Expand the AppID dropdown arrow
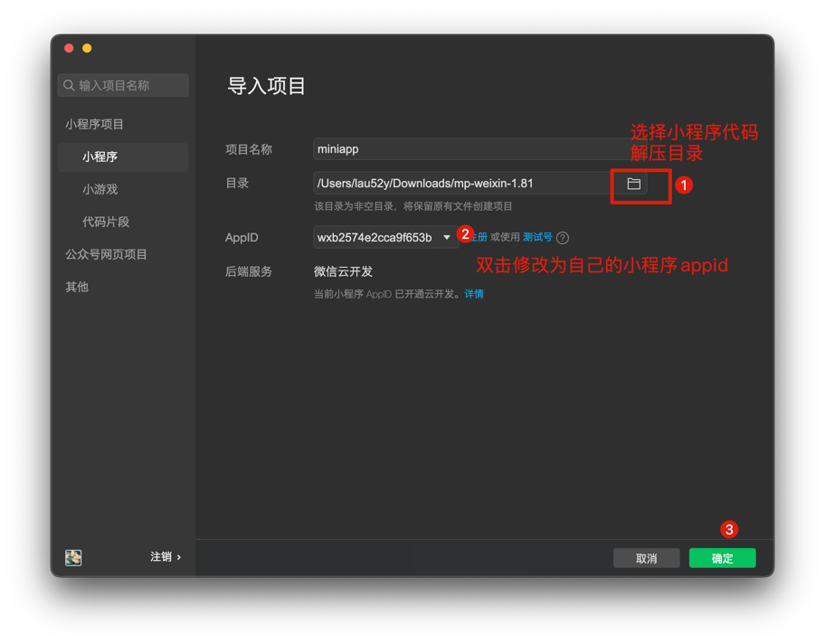The image size is (825, 644). [x=447, y=237]
